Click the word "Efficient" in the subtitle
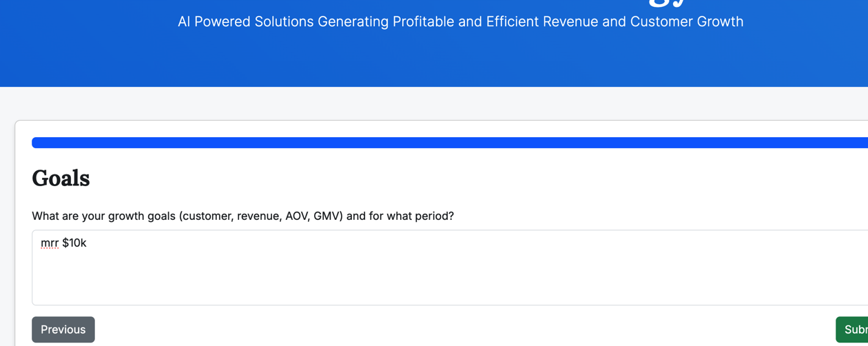 point(513,22)
